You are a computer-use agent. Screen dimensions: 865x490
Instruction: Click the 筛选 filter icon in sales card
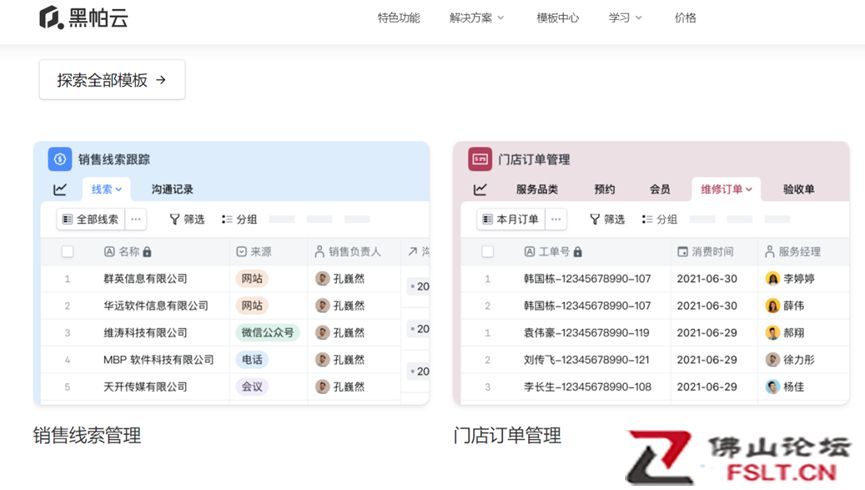click(175, 219)
